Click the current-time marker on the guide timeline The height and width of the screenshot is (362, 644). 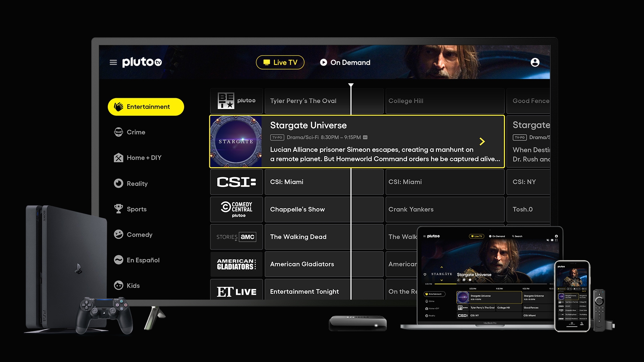pos(351,85)
